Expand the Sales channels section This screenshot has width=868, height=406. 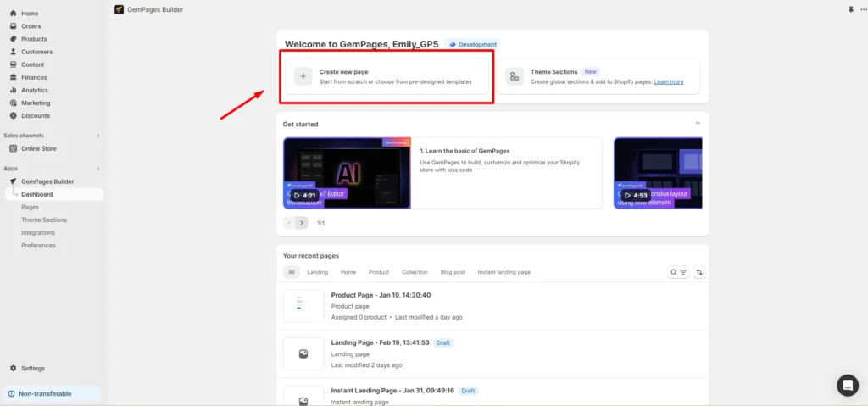coord(97,136)
